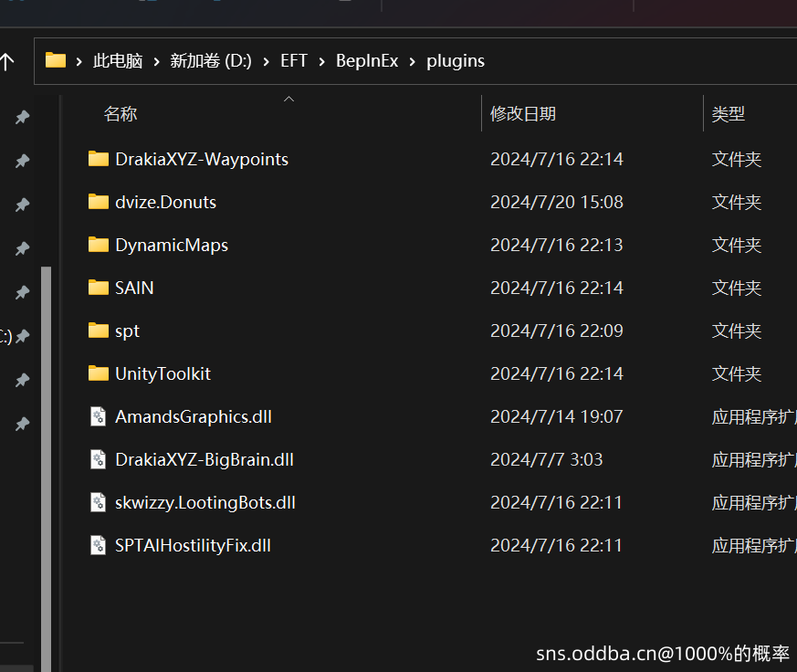Screen dimensions: 797x672
Task: Select the spt folder icon
Action: click(x=98, y=331)
